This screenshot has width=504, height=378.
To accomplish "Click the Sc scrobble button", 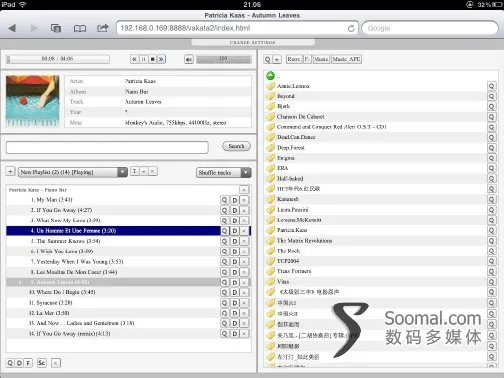I will point(42,363).
